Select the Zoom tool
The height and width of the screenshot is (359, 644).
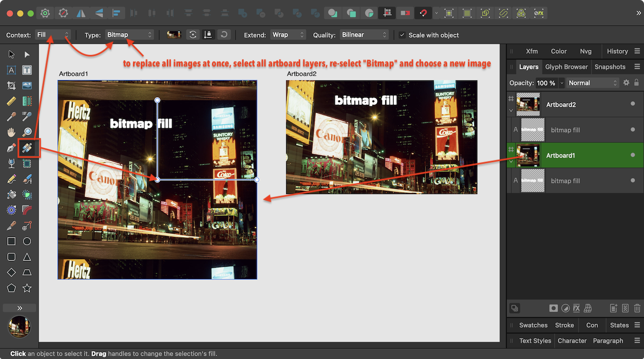point(26,132)
